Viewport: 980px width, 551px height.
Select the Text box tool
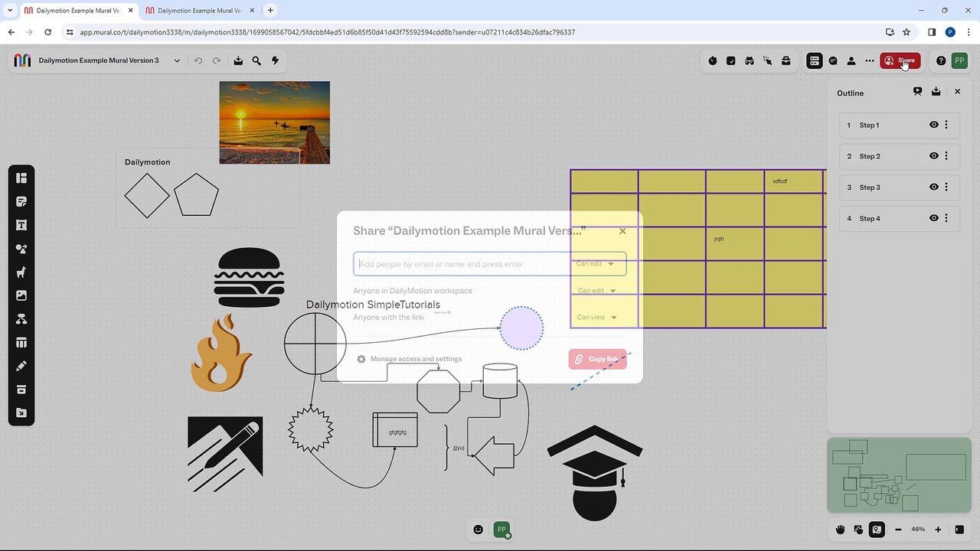coord(21,225)
